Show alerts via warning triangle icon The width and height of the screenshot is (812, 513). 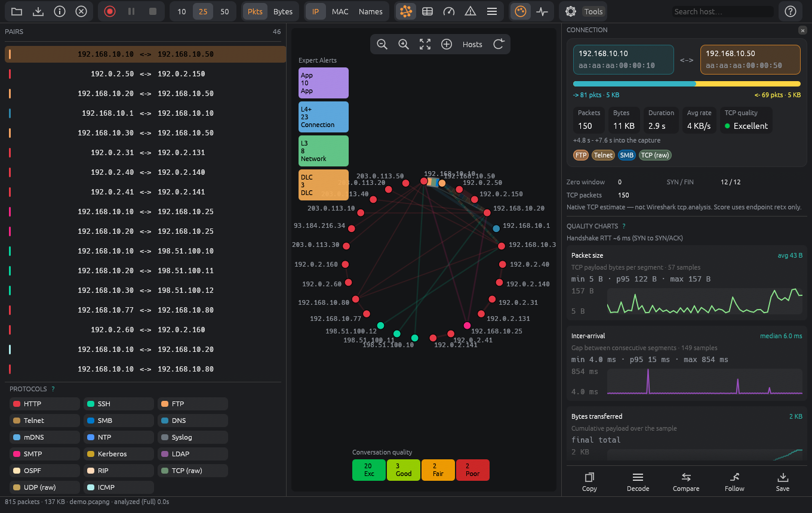(470, 11)
